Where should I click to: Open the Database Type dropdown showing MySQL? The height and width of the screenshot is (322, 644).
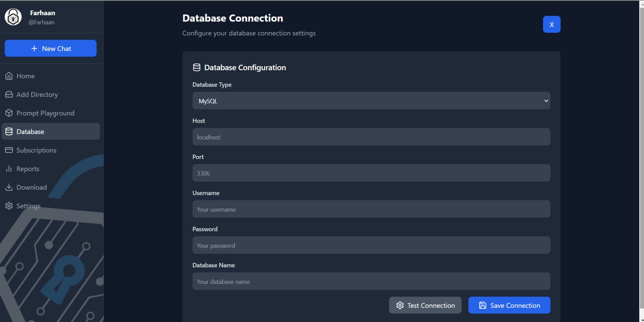coord(371,101)
